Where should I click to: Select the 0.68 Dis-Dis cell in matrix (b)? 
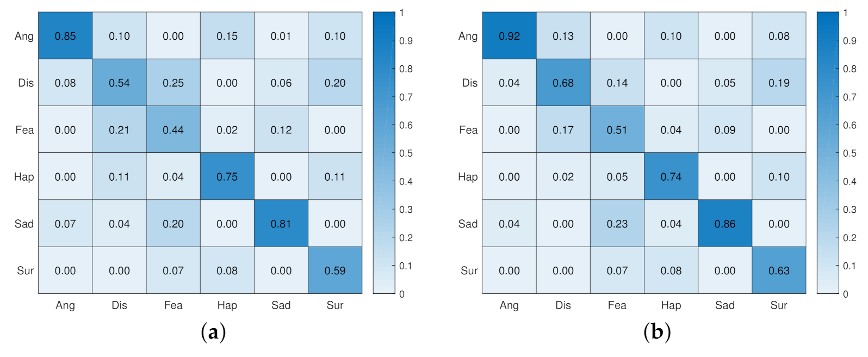point(563,83)
